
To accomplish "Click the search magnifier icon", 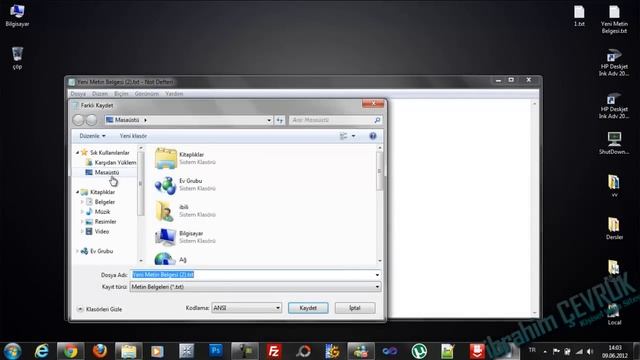I will click(x=377, y=120).
